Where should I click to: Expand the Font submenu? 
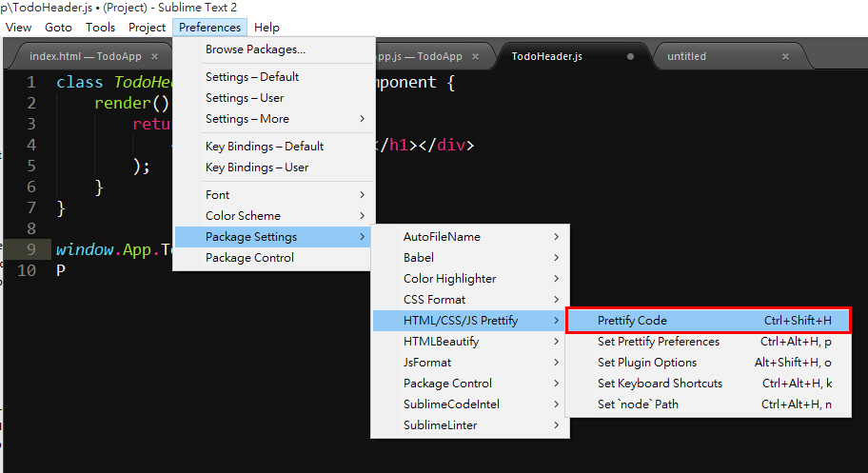[274, 195]
